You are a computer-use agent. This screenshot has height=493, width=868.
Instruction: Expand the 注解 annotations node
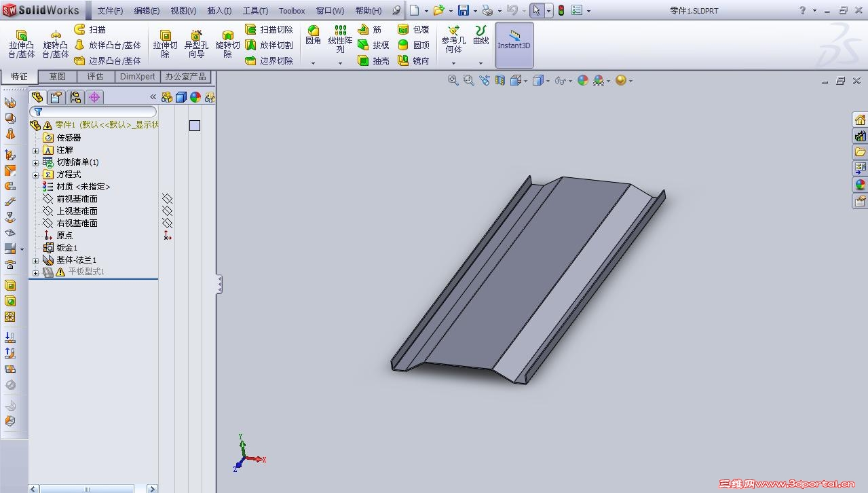pos(36,150)
